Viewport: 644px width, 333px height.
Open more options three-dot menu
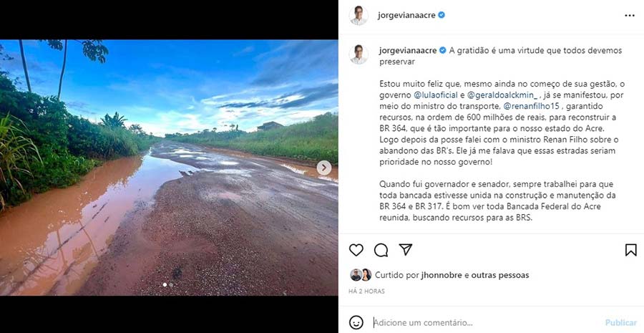630,16
